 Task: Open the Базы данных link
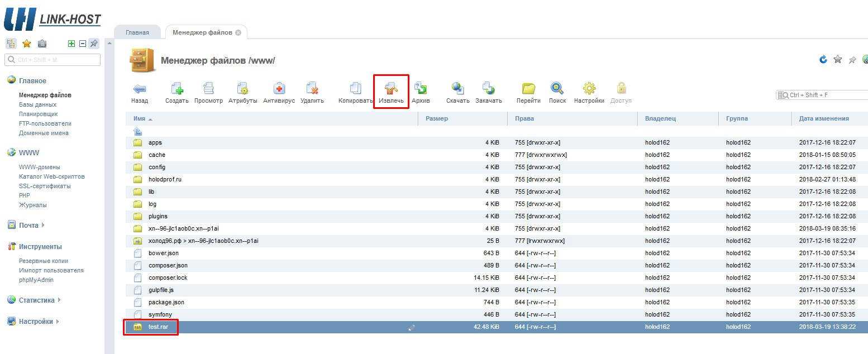coord(37,104)
